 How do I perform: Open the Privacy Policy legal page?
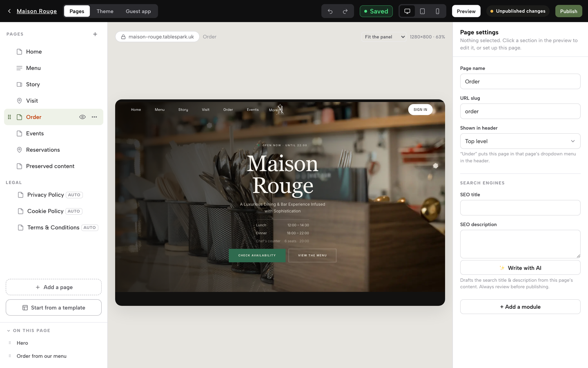(x=53, y=195)
